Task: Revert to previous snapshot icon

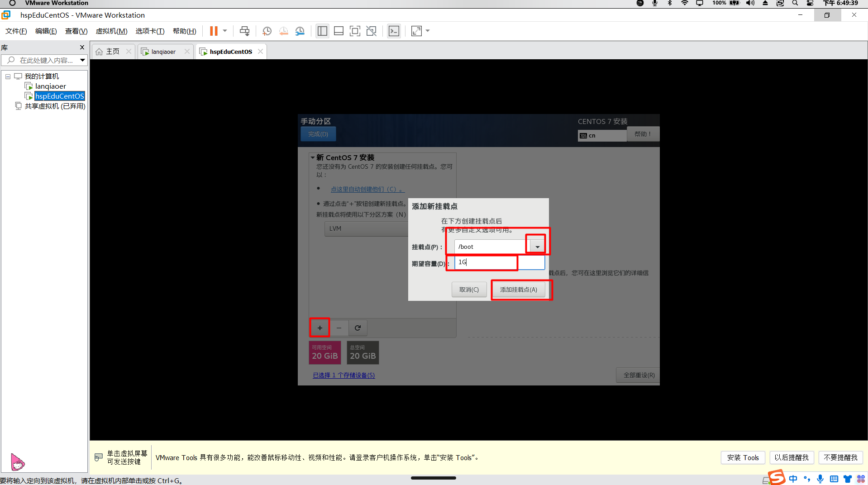Action: [284, 31]
